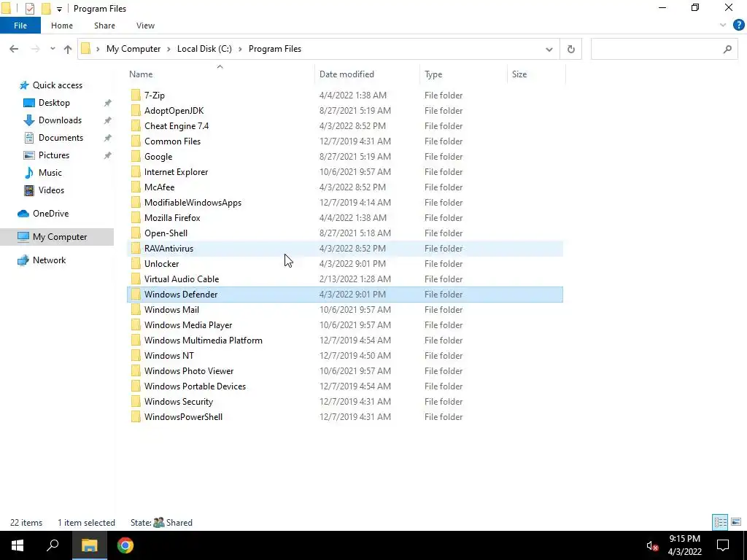747x560 pixels.
Task: Open taskbar Search magnifier
Action: click(53, 545)
